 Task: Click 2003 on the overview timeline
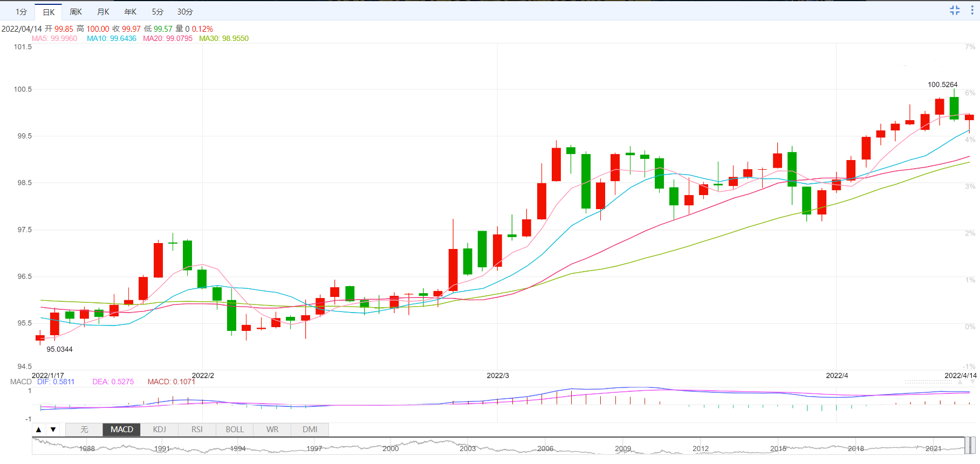[468, 448]
